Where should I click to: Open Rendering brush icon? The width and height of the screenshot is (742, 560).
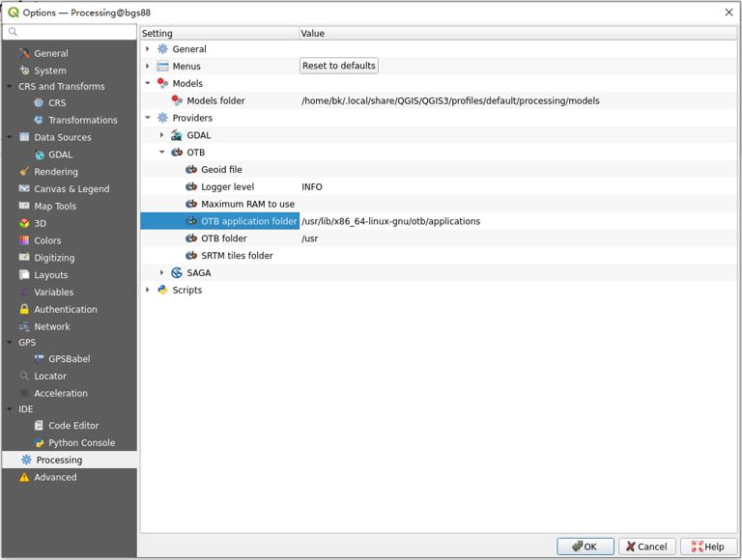pyautogui.click(x=24, y=172)
